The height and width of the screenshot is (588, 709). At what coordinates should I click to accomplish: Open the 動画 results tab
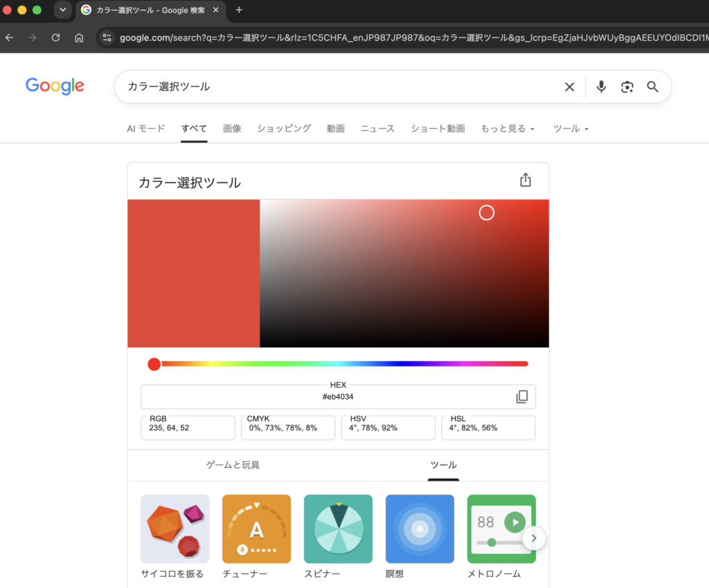coord(336,129)
